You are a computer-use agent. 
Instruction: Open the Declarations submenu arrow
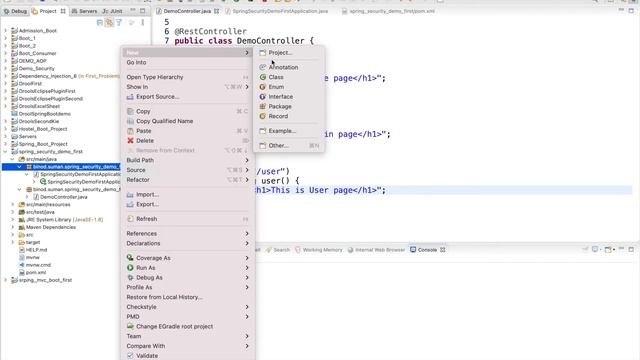point(247,243)
